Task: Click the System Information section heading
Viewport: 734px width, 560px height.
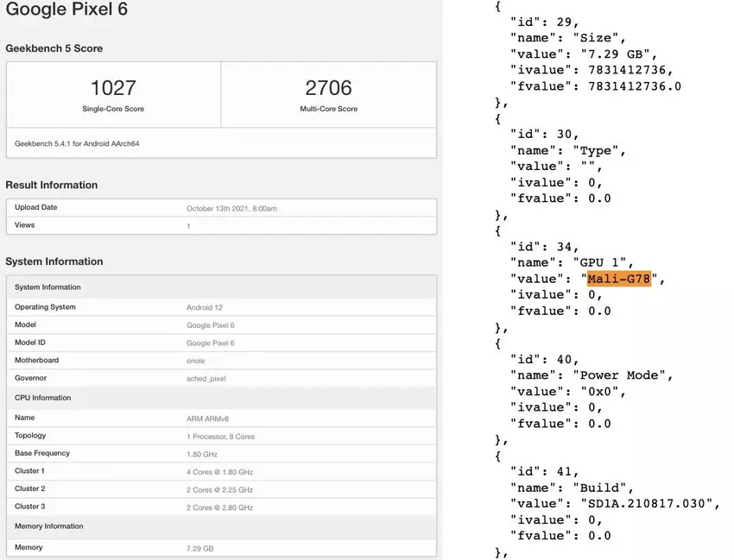Action: 54,261
